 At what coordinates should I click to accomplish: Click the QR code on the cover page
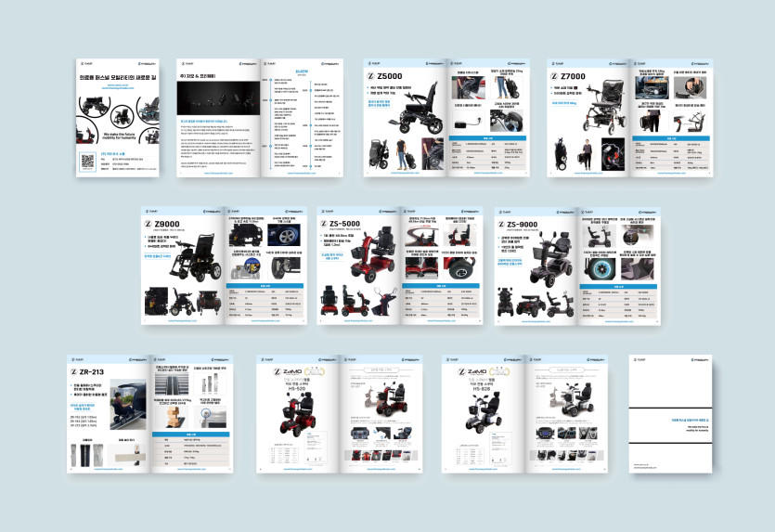tap(88, 160)
